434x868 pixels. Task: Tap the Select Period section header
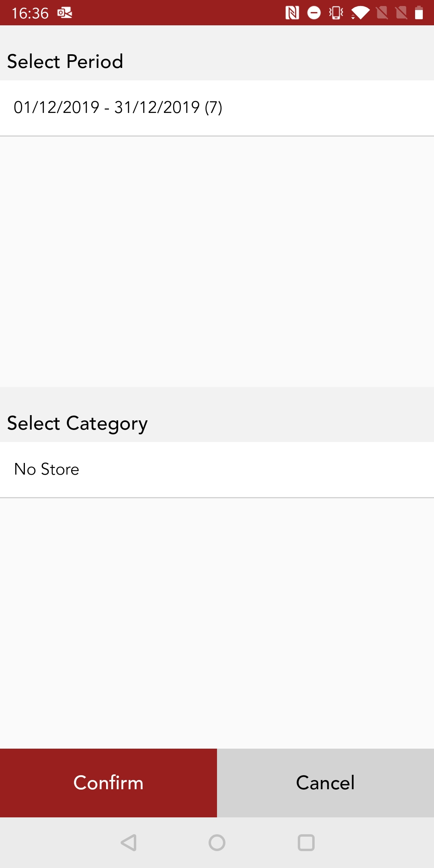tap(65, 61)
